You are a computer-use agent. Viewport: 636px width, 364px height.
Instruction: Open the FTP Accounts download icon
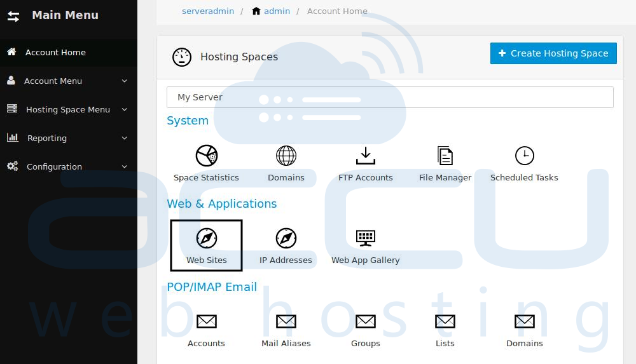[366, 156]
